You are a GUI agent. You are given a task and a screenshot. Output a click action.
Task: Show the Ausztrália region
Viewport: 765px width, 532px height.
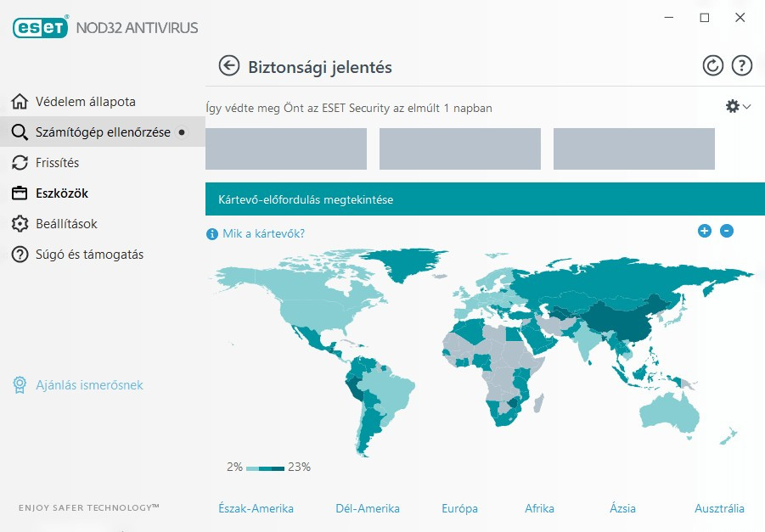(x=719, y=508)
